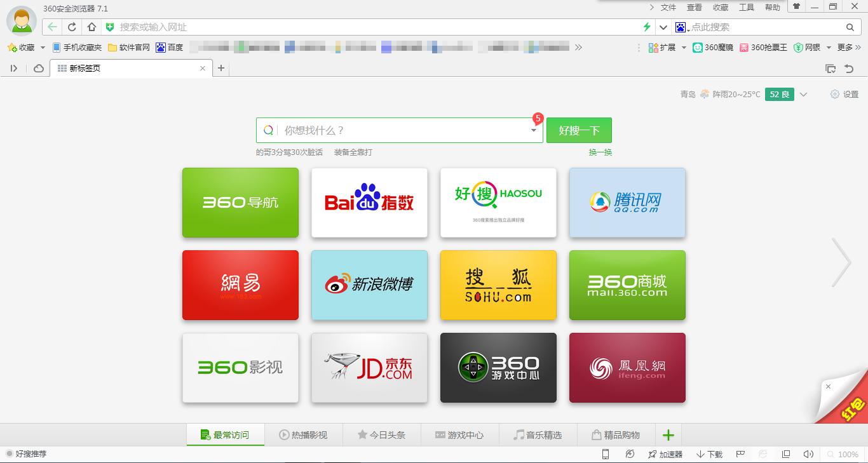Open the phone sync icon in status bar
This screenshot has height=463, width=868.
pyautogui.click(x=605, y=454)
